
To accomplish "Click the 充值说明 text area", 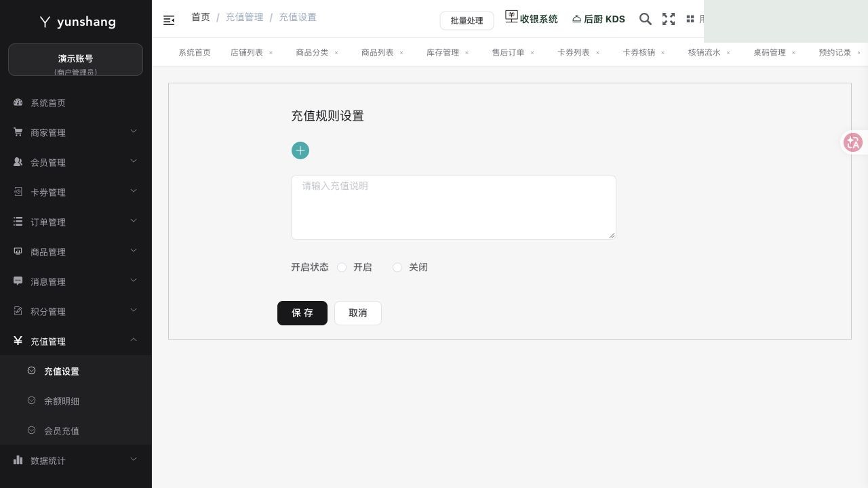I will (x=454, y=207).
